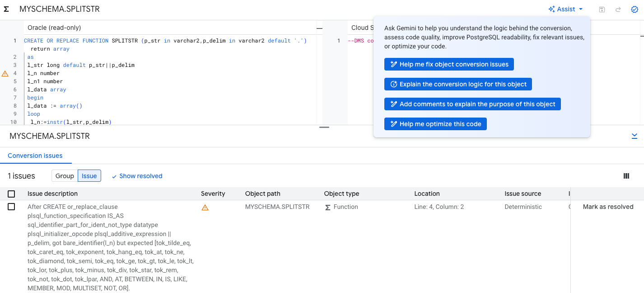The image size is (644, 293).
Task: Check the checkbox for the conversion issue row
Action: click(x=11, y=207)
